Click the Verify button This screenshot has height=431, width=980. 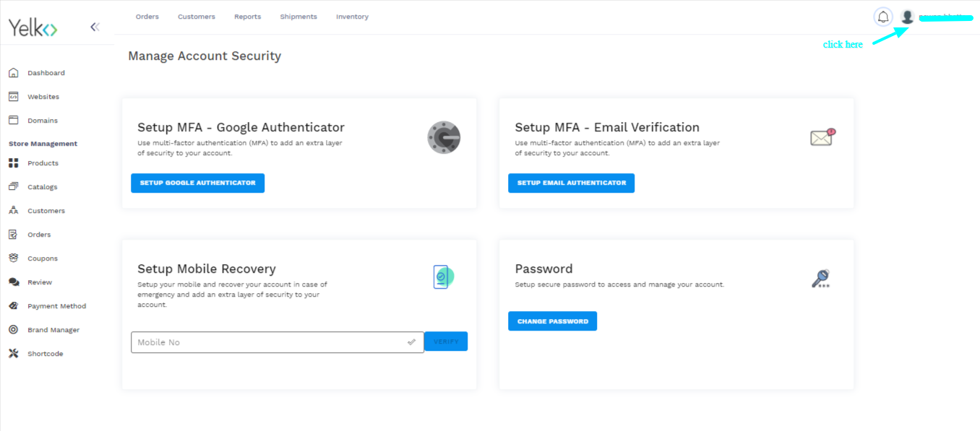click(446, 341)
